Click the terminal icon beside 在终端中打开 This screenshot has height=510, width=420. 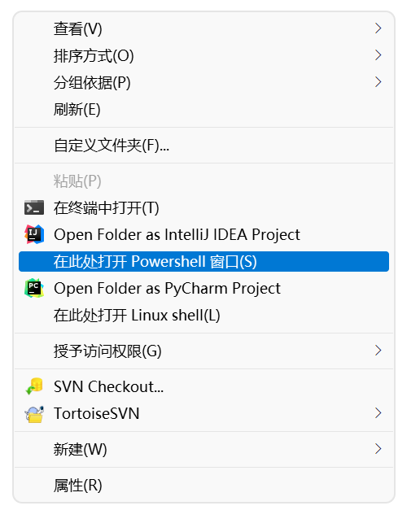tap(34, 207)
